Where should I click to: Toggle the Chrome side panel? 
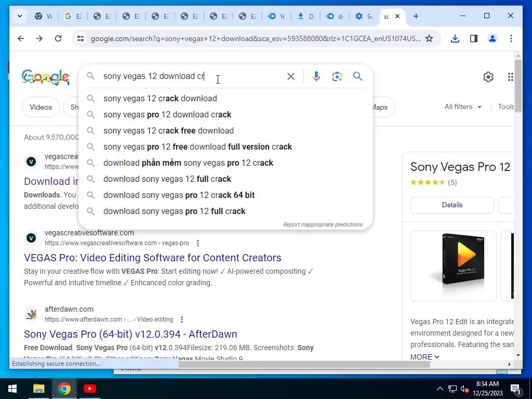[x=474, y=38]
